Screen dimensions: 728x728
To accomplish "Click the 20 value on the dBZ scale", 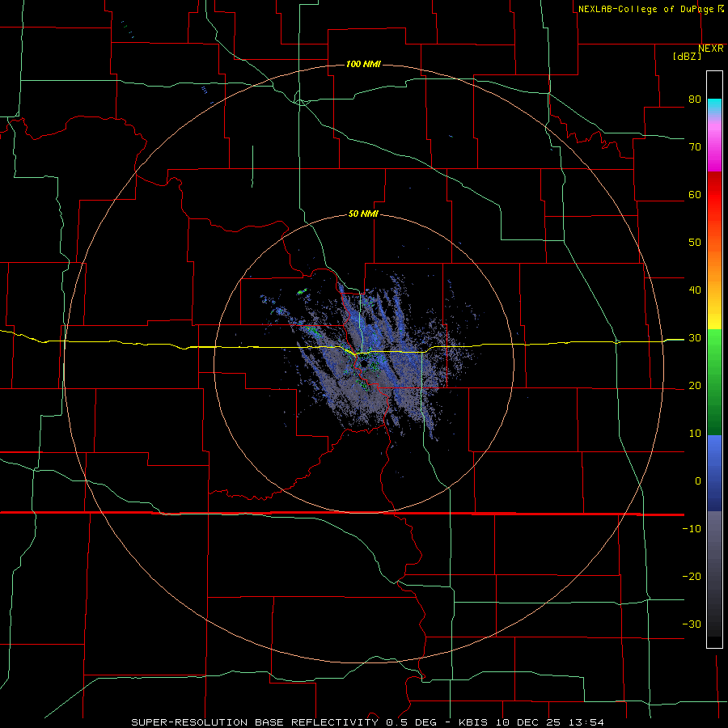I will 695,386.
